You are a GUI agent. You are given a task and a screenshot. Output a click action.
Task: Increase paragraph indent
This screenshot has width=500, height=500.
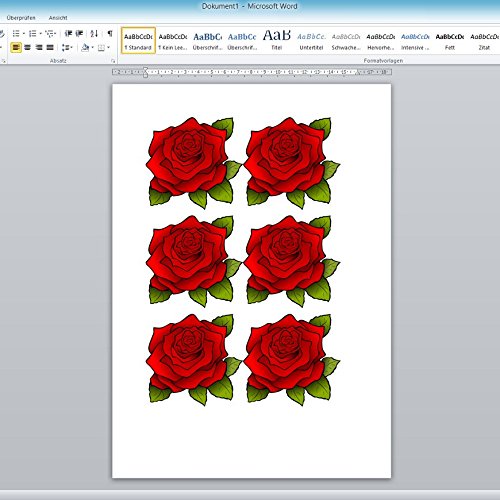pyautogui.click(x=79, y=33)
